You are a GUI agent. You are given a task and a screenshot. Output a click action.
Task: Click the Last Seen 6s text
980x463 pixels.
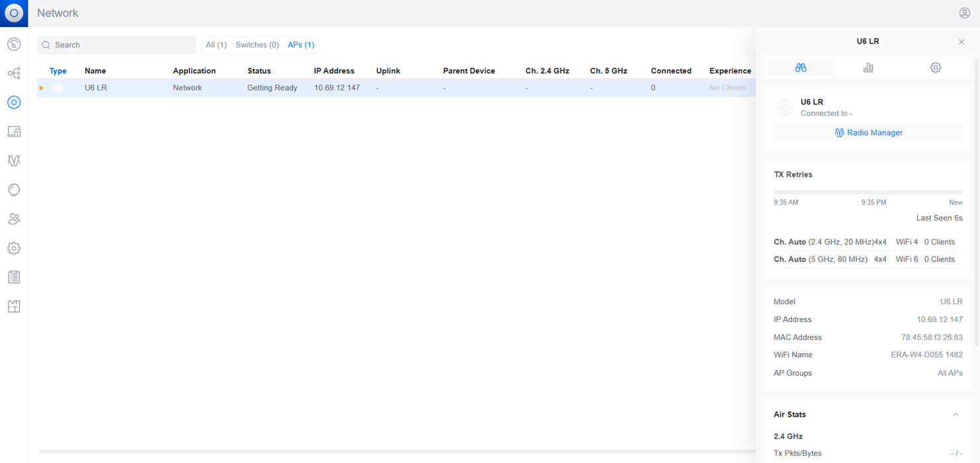coord(939,218)
